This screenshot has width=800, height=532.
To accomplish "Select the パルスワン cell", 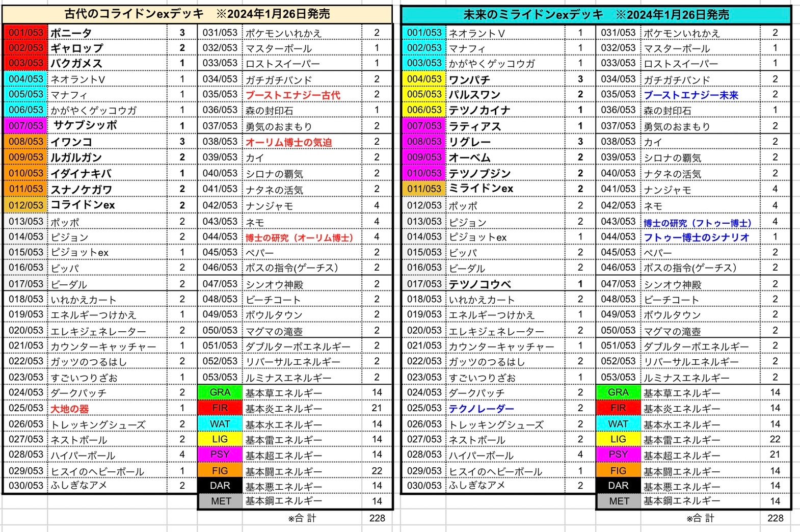I will pos(505,95).
